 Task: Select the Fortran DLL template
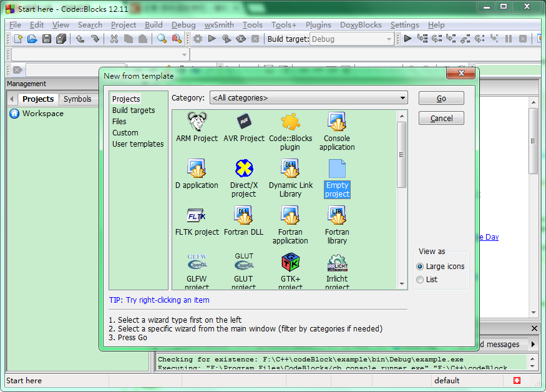point(244,221)
